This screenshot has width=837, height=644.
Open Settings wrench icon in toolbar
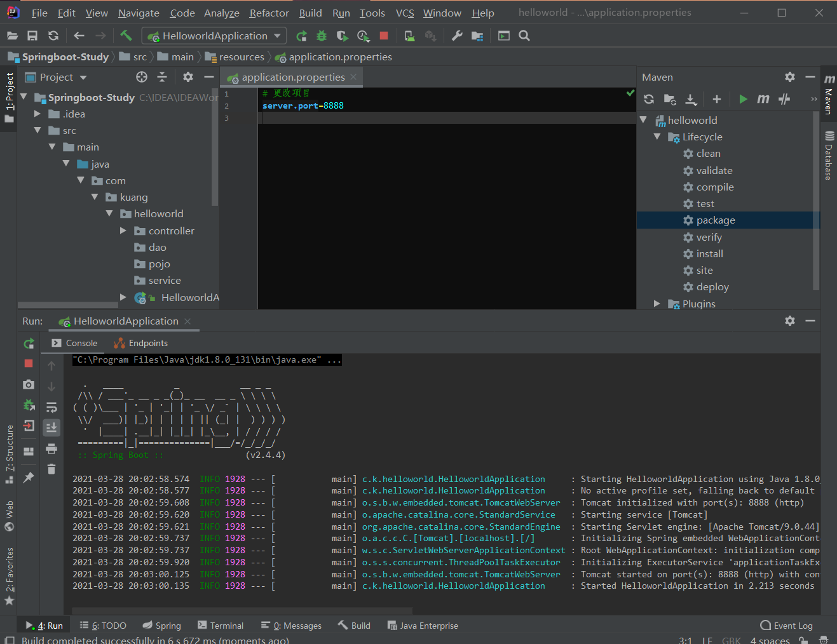click(457, 36)
